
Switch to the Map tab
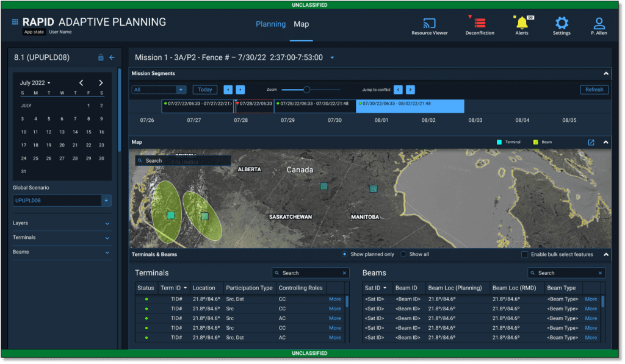302,24
